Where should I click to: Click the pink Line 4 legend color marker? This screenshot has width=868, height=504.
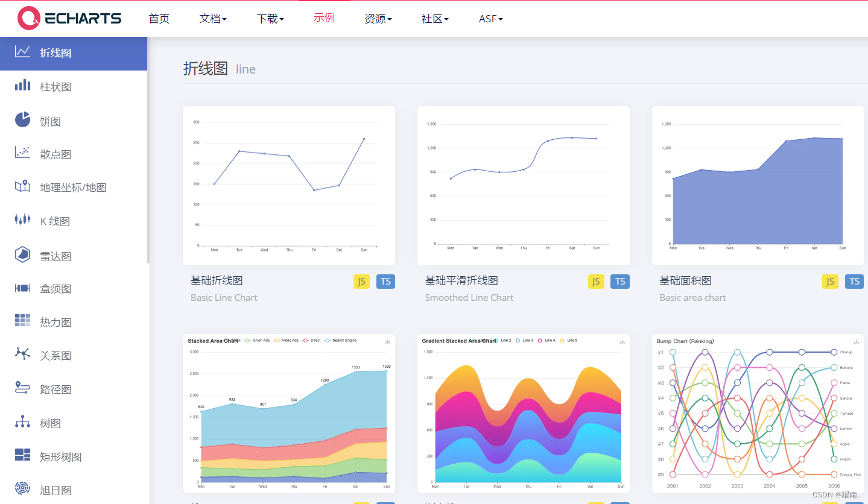(540, 341)
